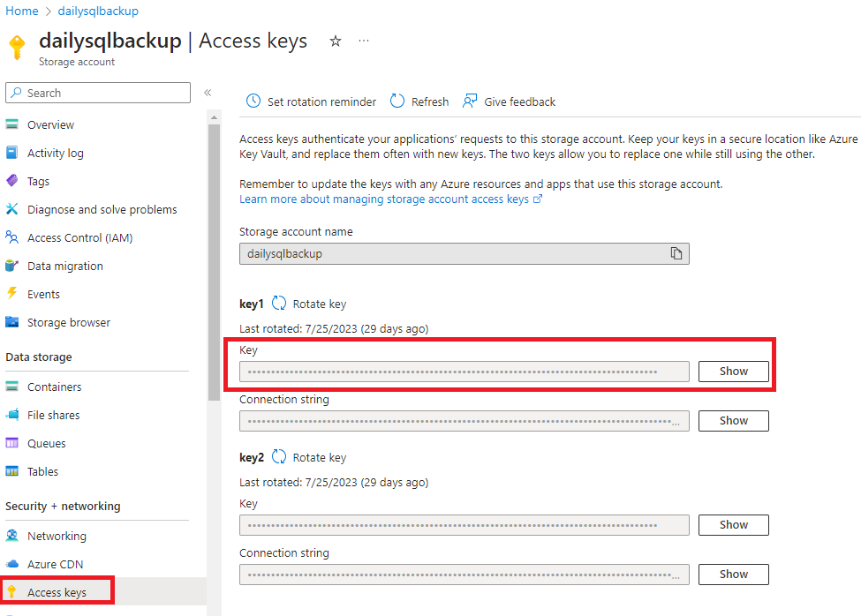Click the hidden key2 Key field
Screen dimensions: 861x616
(x=464, y=525)
